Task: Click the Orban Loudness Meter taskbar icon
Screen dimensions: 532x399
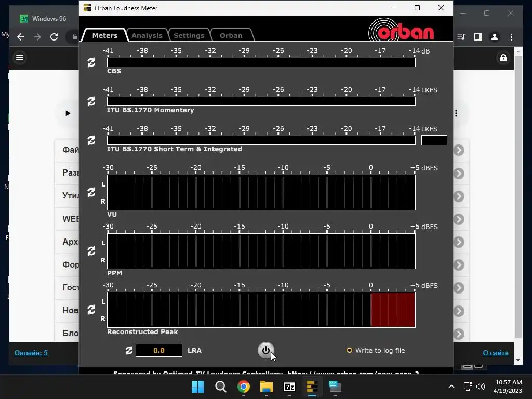Action: [x=312, y=387]
